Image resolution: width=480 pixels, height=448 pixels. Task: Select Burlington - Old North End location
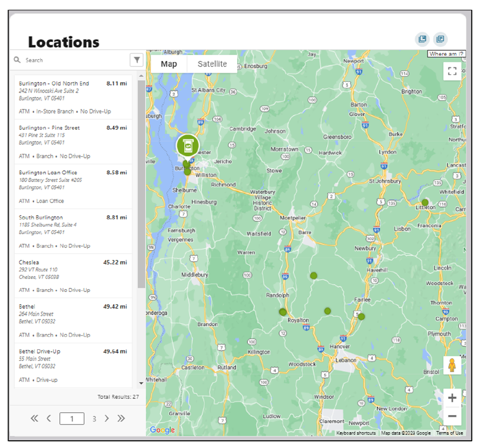click(73, 97)
